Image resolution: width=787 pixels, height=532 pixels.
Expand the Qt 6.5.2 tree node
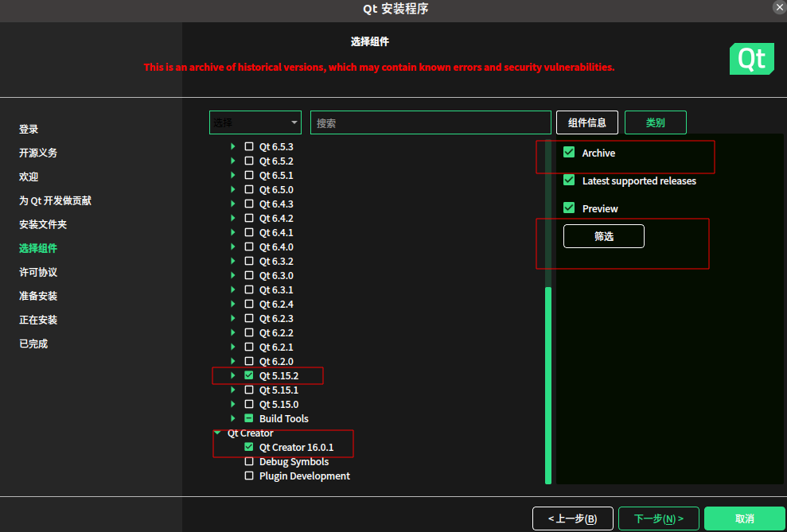coord(233,161)
